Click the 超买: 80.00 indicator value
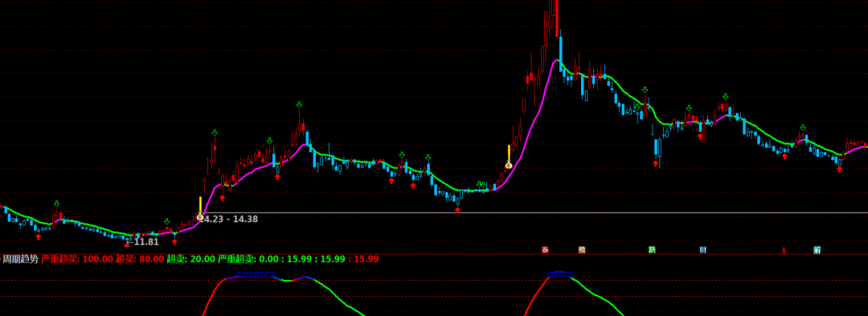 coord(140,259)
